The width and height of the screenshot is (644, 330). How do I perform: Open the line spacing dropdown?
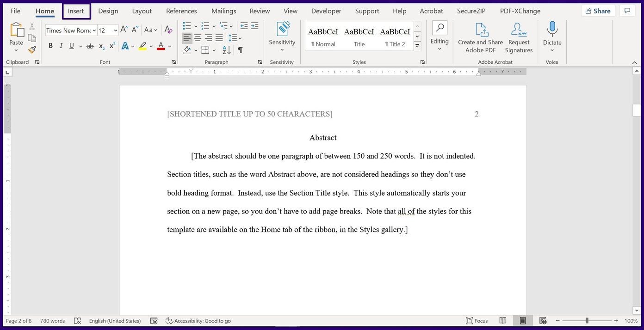coord(240,38)
